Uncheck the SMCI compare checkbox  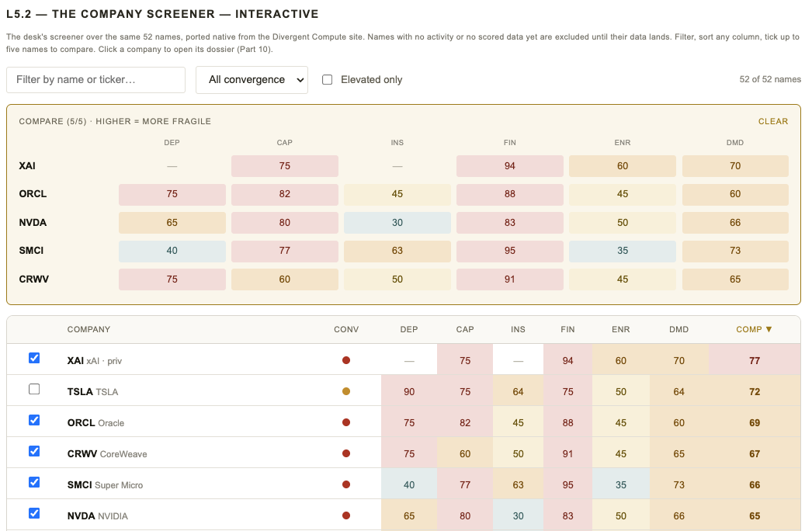34,482
